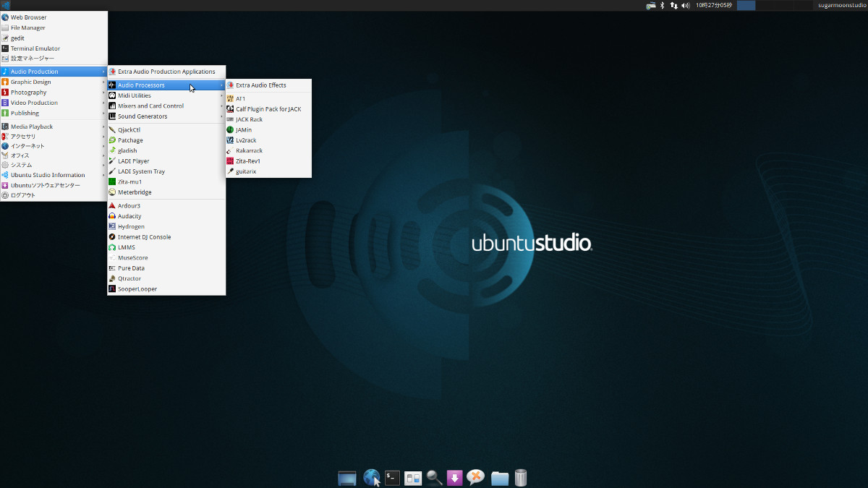This screenshot has width=868, height=488.
Task: Open the network connections tray icon
Action: [x=674, y=5]
